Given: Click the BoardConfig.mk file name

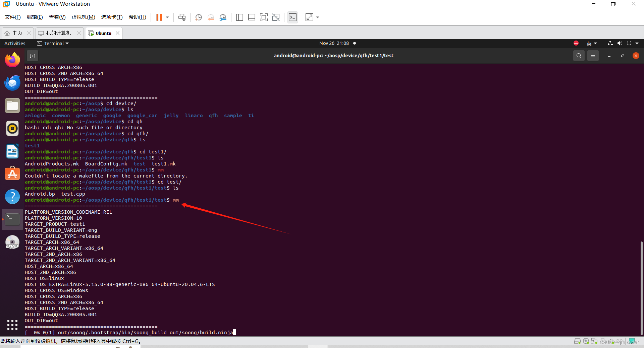Looking at the screenshot, I should (106, 164).
